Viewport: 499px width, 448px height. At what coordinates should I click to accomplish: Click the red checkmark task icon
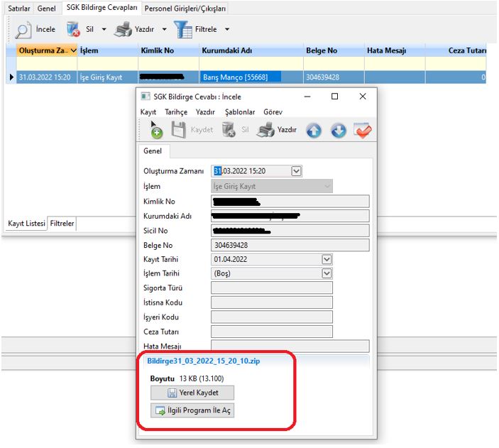pyautogui.click(x=363, y=131)
